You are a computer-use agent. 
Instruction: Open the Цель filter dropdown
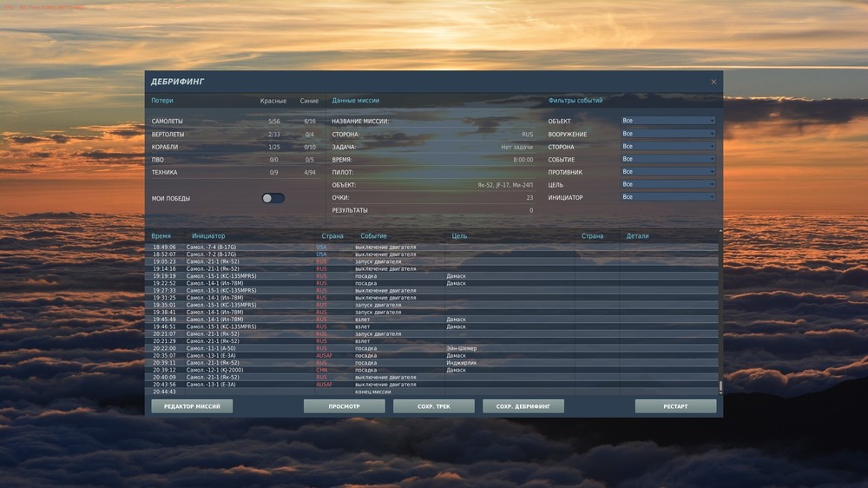tap(667, 184)
